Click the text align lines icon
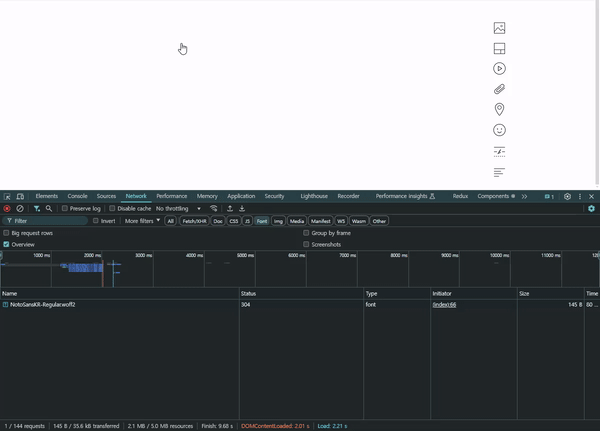Viewport: 600px width, 431px height. (x=499, y=172)
